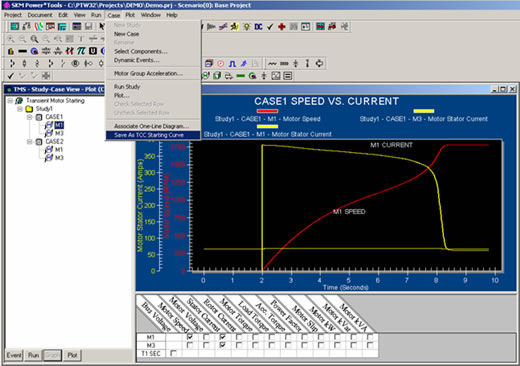Click the dark magnifier zoom icon
520x366 pixels.
tap(34, 39)
